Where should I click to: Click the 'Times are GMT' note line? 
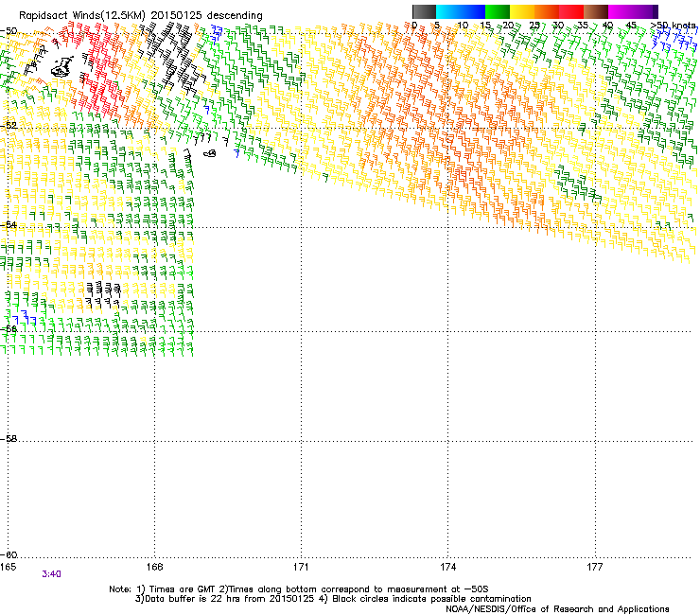coord(299,589)
